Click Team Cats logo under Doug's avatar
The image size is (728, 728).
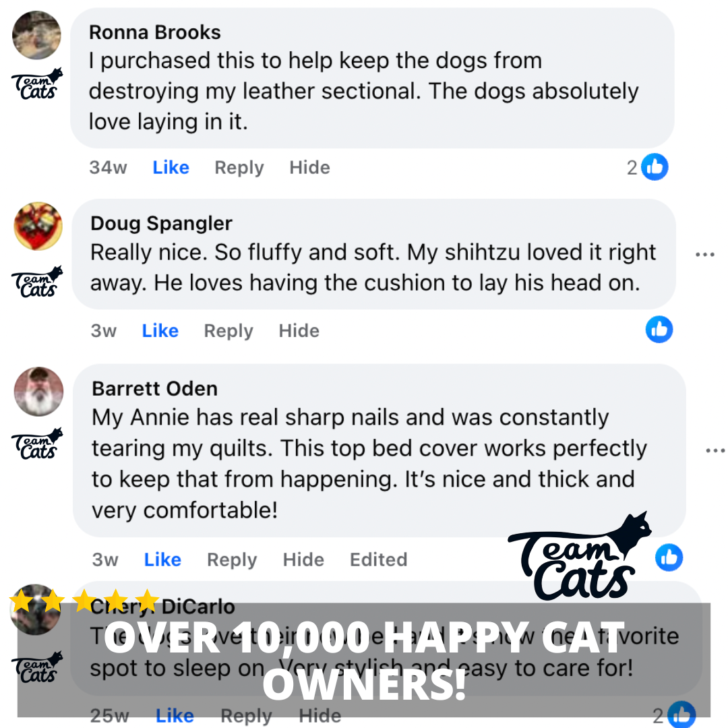tap(36, 282)
